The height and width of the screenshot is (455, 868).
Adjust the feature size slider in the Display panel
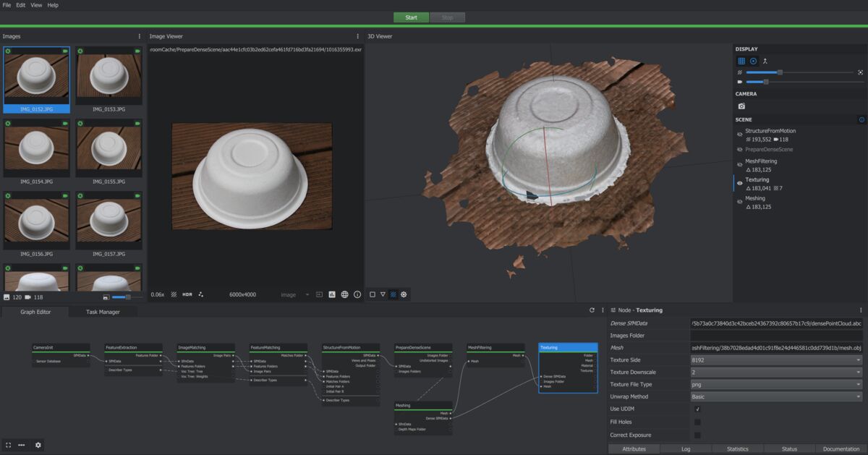click(x=780, y=72)
